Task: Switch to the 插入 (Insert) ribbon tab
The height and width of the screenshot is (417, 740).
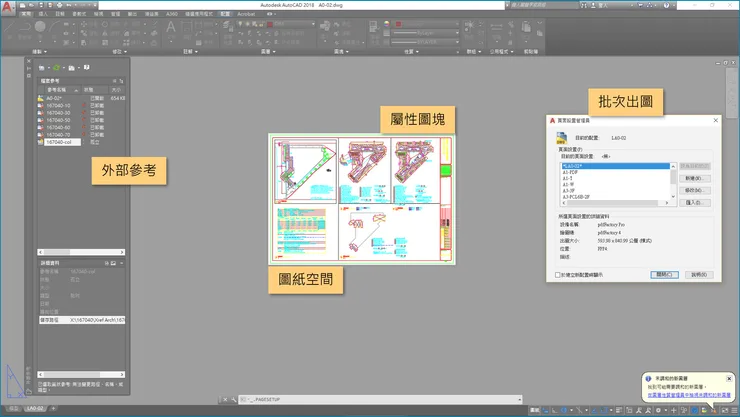Action: [42, 15]
